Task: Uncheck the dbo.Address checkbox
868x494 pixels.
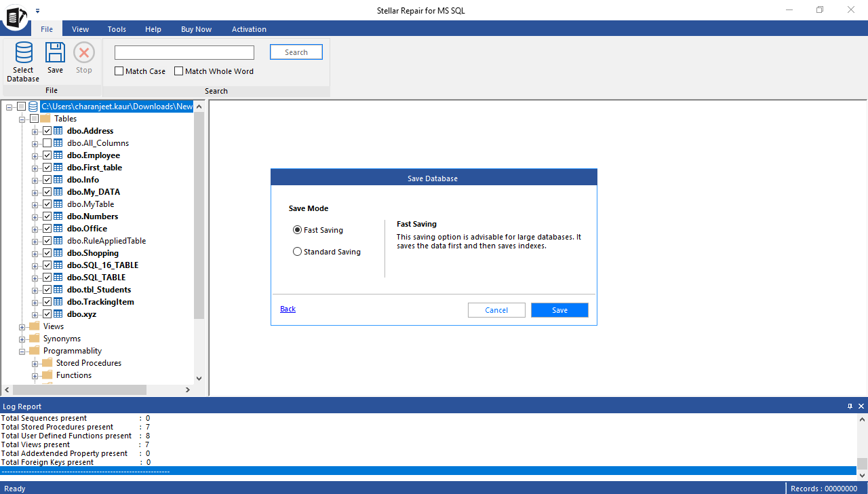Action: [x=47, y=131]
